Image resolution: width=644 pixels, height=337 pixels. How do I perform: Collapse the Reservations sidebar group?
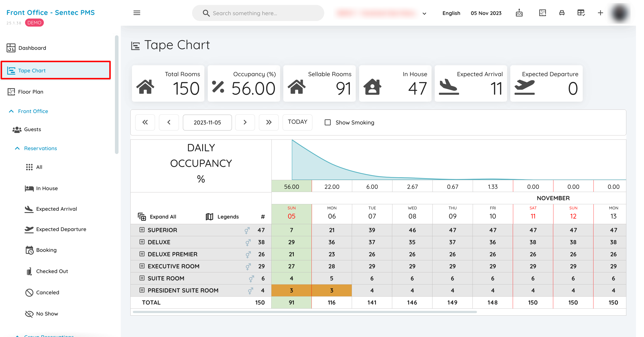(17, 148)
